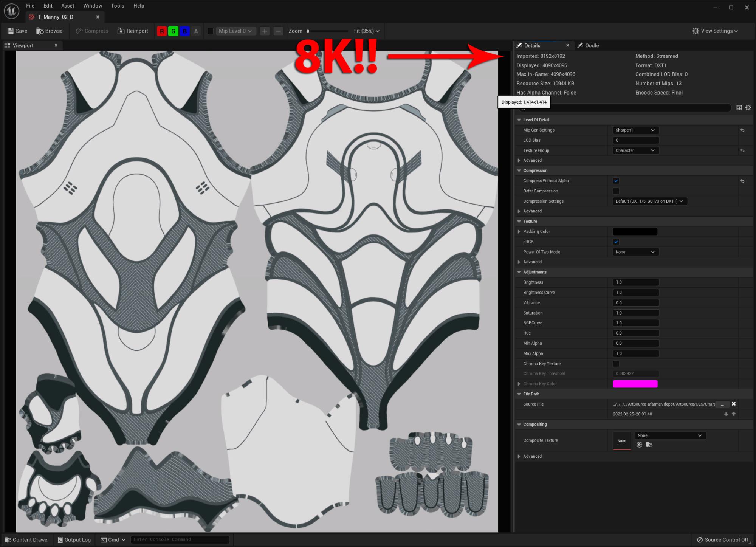The image size is (756, 547).
Task: Open Texture Group Character dropdown
Action: coord(635,150)
